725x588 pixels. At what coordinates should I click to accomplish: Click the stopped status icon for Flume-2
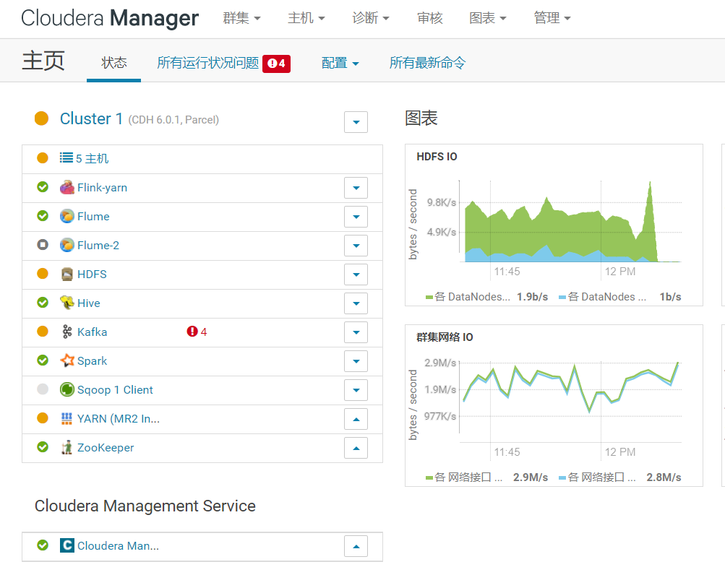point(43,245)
